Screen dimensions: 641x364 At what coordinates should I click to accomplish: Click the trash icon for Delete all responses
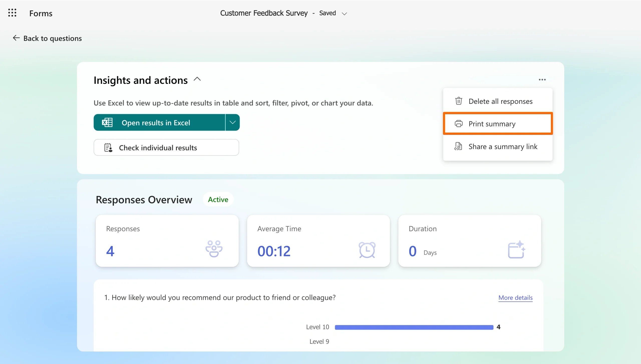click(x=458, y=101)
